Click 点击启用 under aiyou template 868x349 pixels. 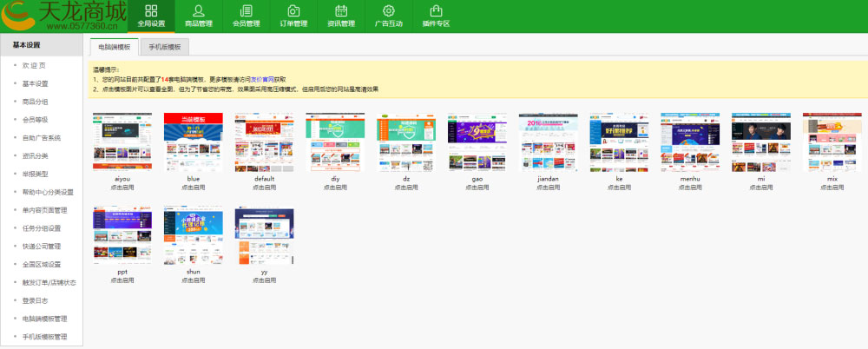pos(122,187)
